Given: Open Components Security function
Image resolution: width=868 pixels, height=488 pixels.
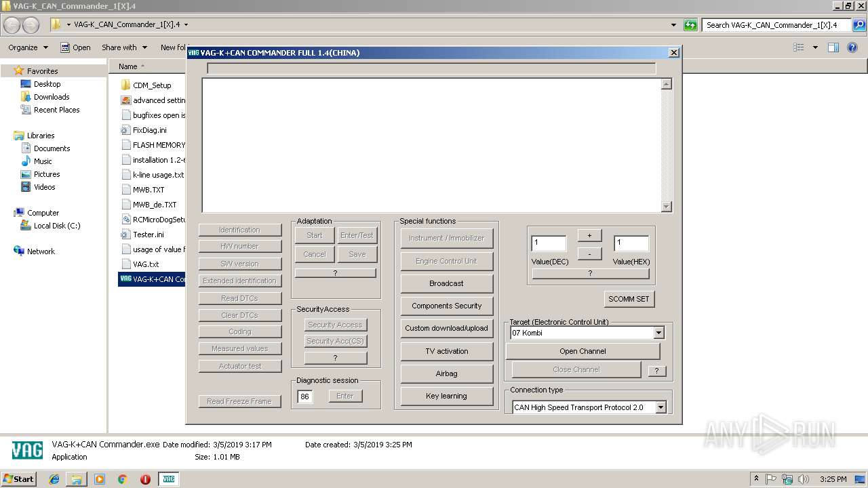Looking at the screenshot, I should pos(446,306).
